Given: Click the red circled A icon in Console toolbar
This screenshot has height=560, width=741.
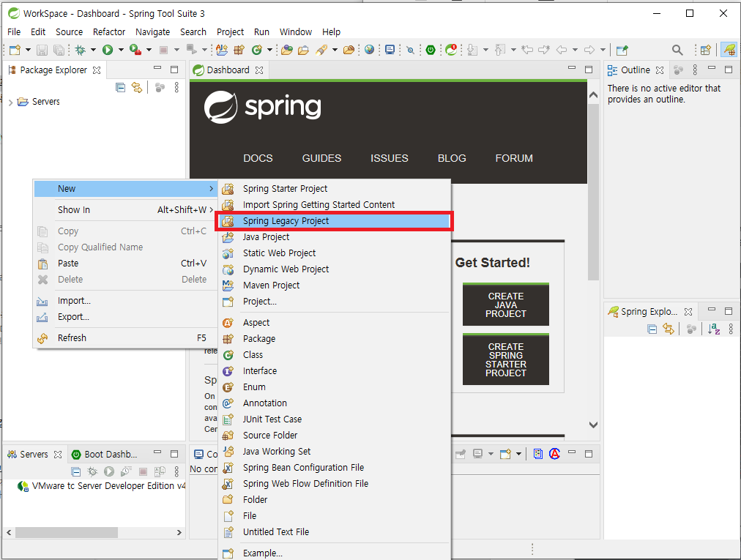Looking at the screenshot, I should (x=555, y=454).
